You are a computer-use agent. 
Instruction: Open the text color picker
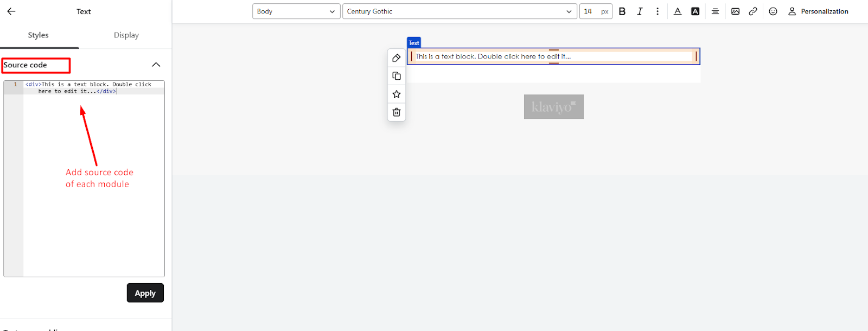click(x=678, y=11)
